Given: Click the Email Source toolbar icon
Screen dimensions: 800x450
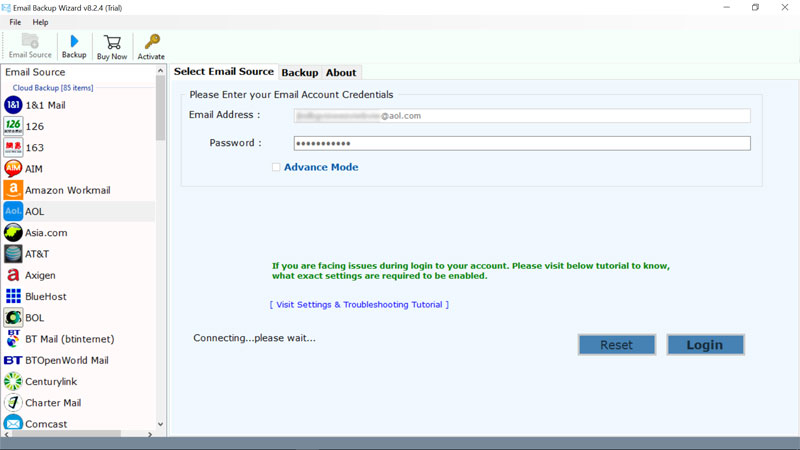Looking at the screenshot, I should (30, 41).
